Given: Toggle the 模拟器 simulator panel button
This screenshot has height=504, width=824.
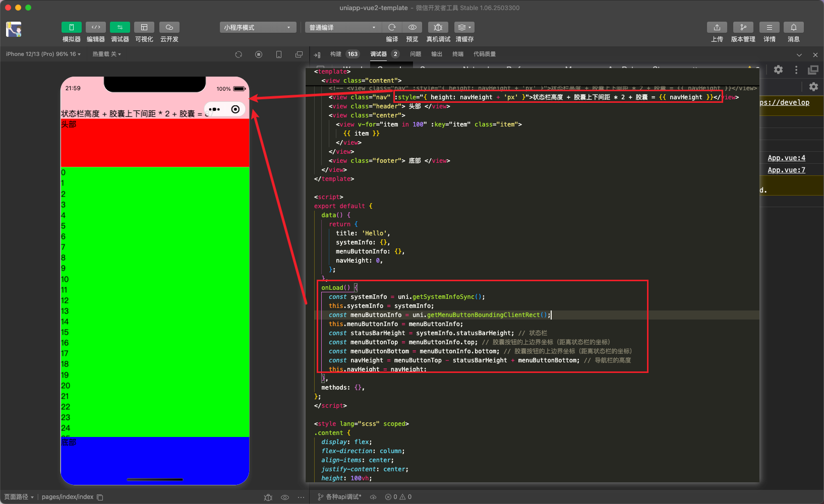Looking at the screenshot, I should click(x=71, y=27).
